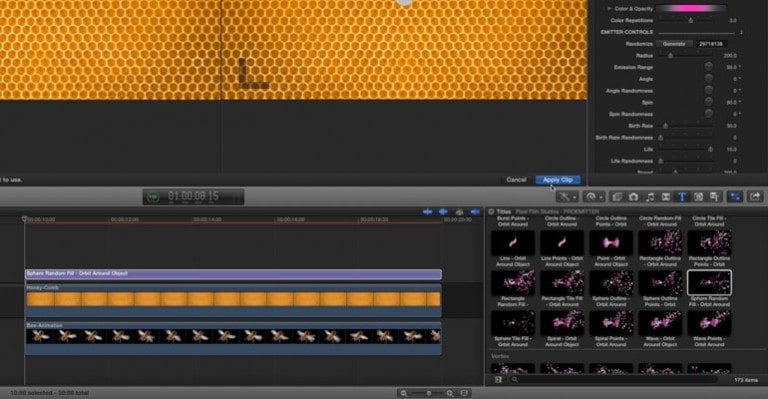This screenshot has height=399, width=768.
Task: Open the Themes browser icon
Action: pyautogui.click(x=715, y=197)
